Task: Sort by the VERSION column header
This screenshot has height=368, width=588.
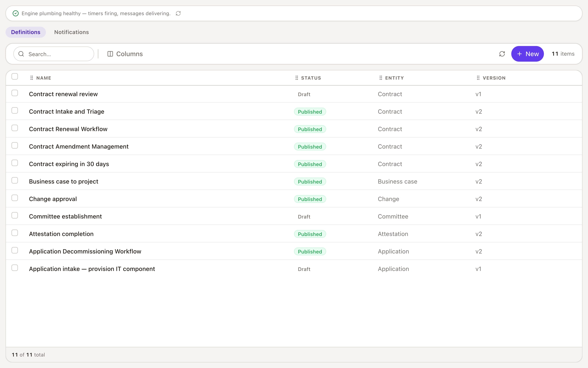Action: (x=494, y=78)
